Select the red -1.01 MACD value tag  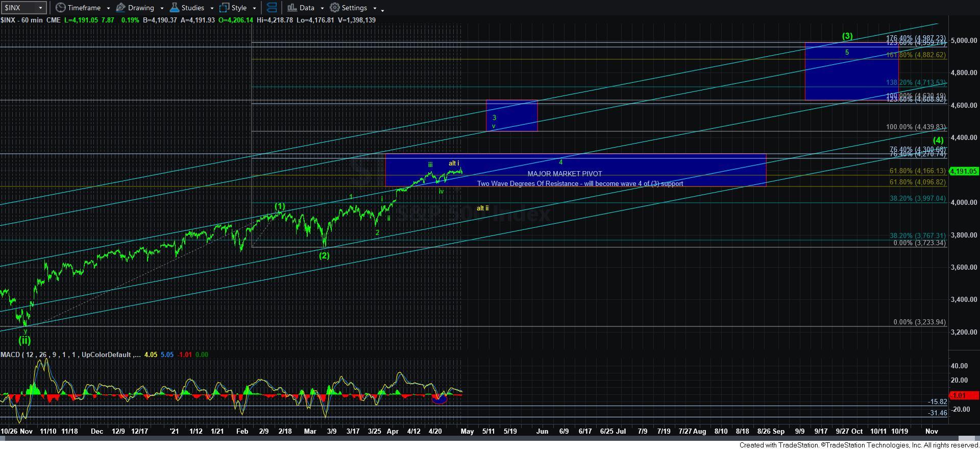pos(964,395)
